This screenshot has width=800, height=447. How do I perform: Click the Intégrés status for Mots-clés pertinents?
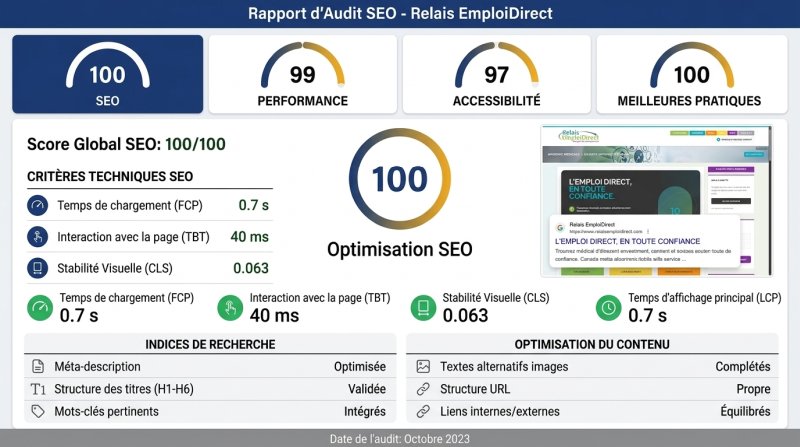(x=365, y=411)
